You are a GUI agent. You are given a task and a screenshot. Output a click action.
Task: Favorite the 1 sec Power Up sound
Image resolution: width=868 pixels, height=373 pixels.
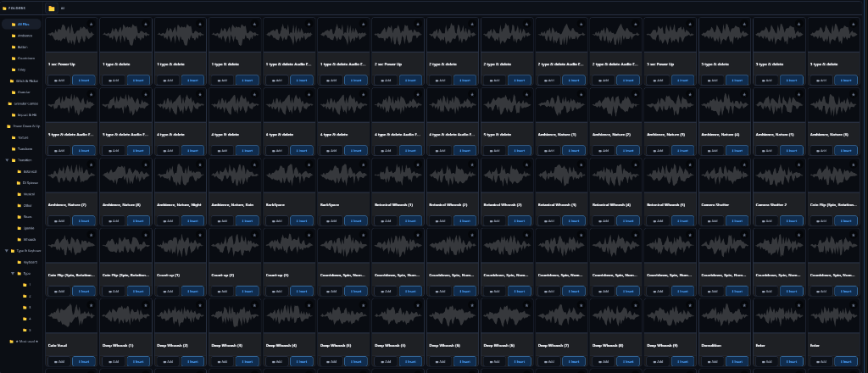coord(92,24)
